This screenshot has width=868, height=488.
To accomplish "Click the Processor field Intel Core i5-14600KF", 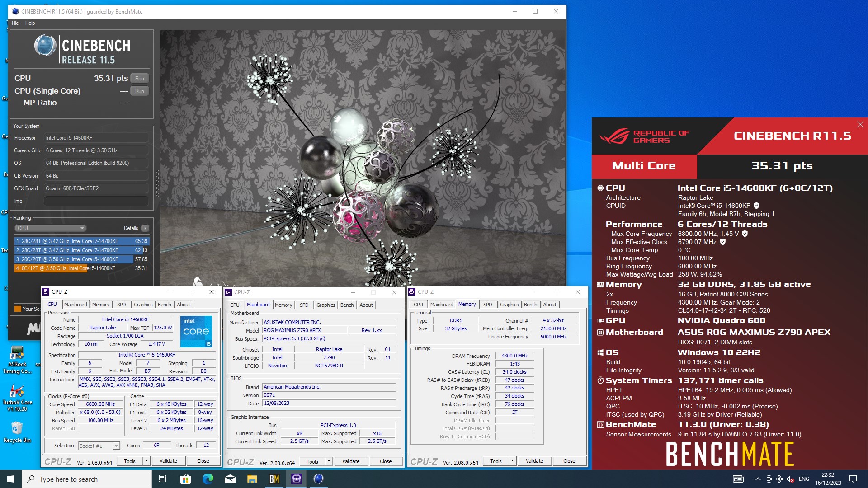I will [96, 138].
